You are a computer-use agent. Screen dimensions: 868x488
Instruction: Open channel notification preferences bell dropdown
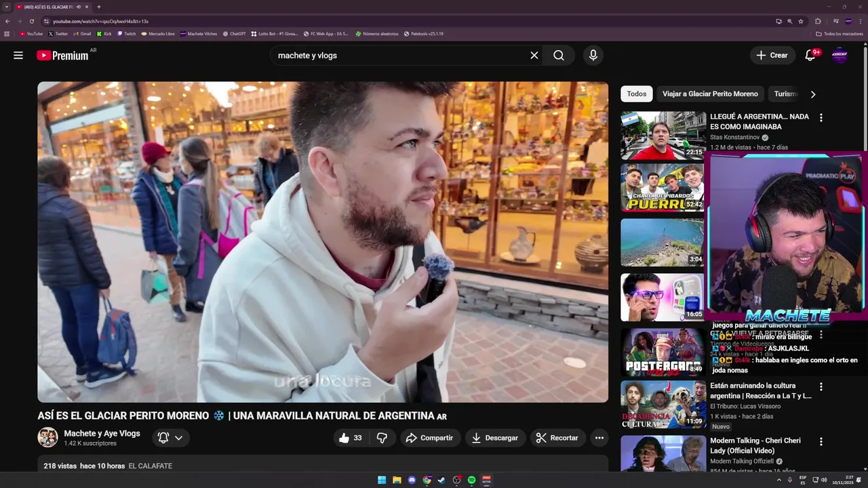170,438
